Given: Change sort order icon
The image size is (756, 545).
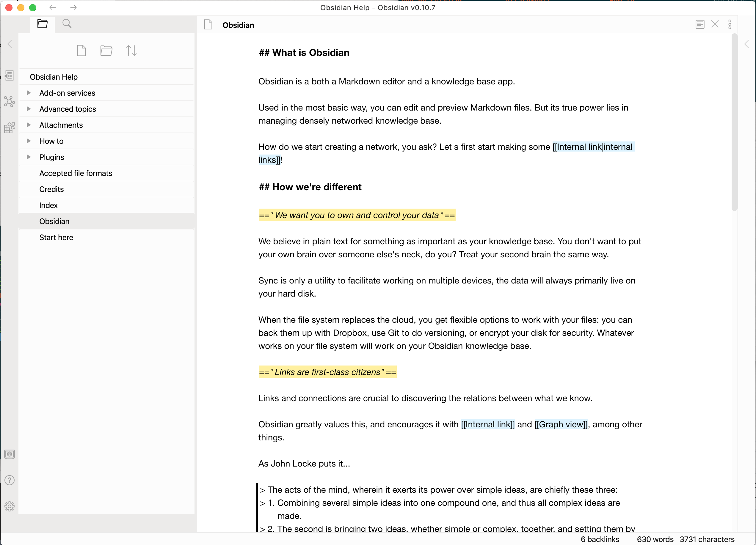Looking at the screenshot, I should pyautogui.click(x=131, y=51).
